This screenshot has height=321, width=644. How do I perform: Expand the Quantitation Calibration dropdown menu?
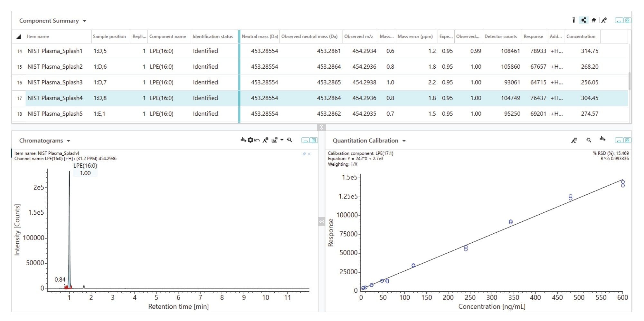404,141
